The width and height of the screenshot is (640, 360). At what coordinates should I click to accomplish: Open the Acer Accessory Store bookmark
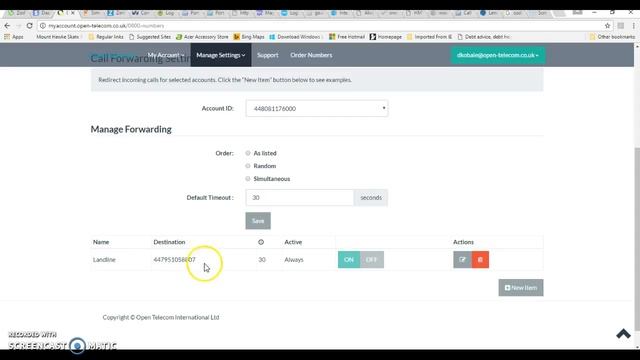[202, 37]
